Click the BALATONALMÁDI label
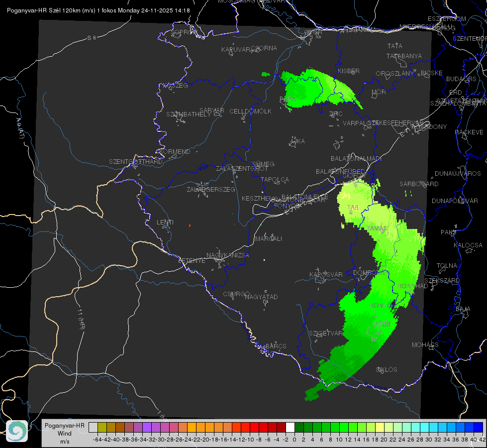 click(356, 159)
